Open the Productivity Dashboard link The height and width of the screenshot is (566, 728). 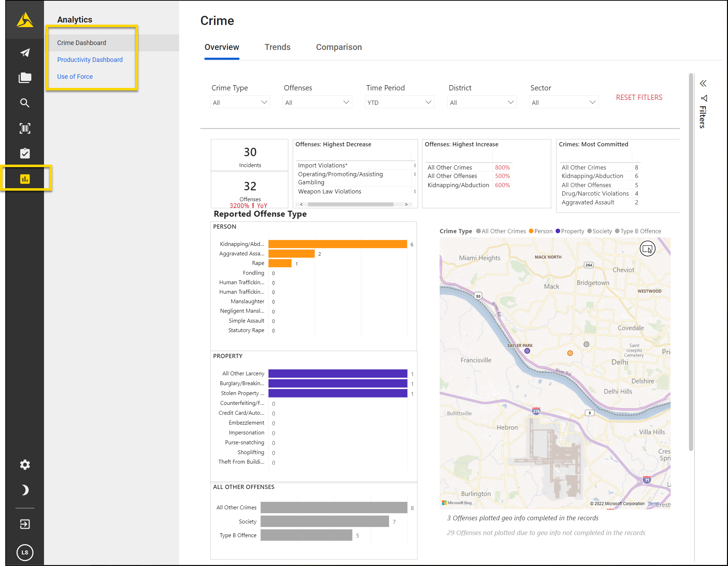[90, 59]
